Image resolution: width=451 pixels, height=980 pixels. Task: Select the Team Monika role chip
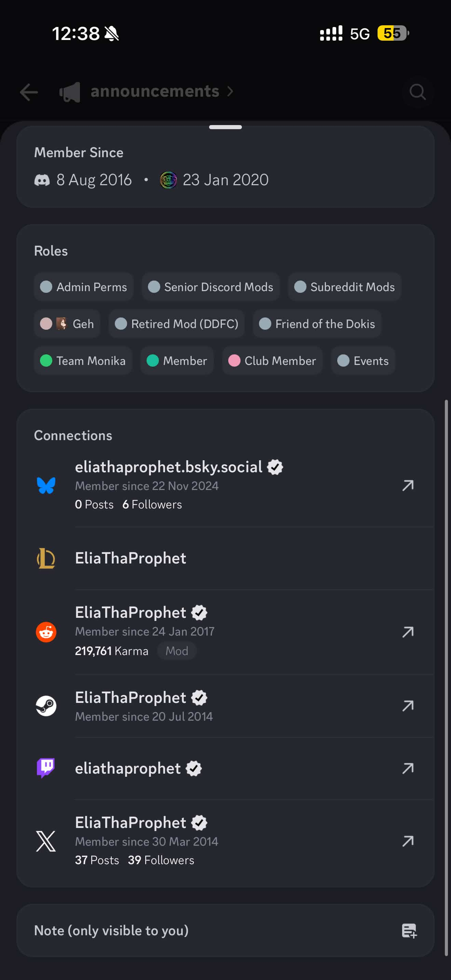tap(83, 360)
